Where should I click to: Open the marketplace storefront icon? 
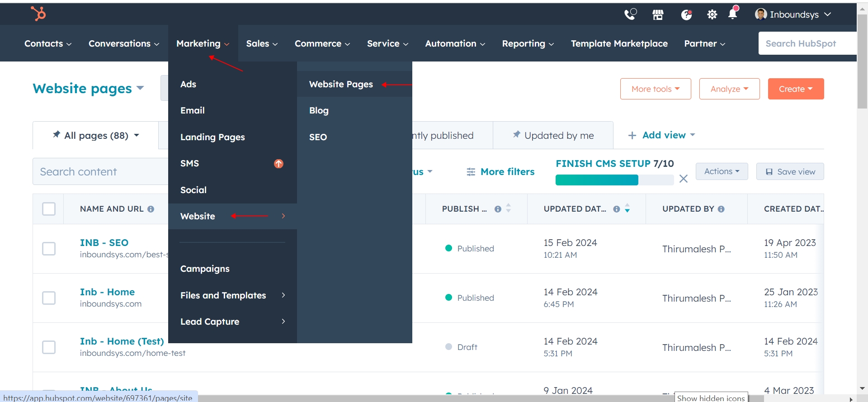(x=658, y=15)
